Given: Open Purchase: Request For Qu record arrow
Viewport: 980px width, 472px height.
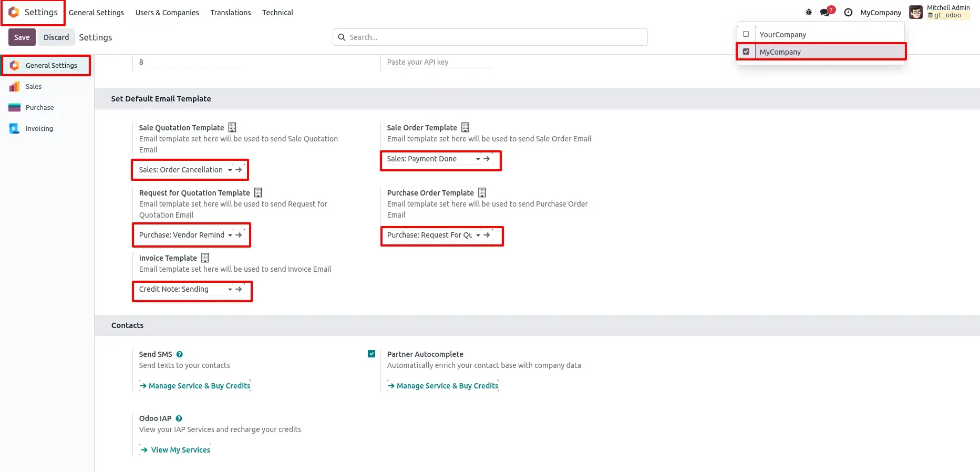Looking at the screenshot, I should coord(487,235).
